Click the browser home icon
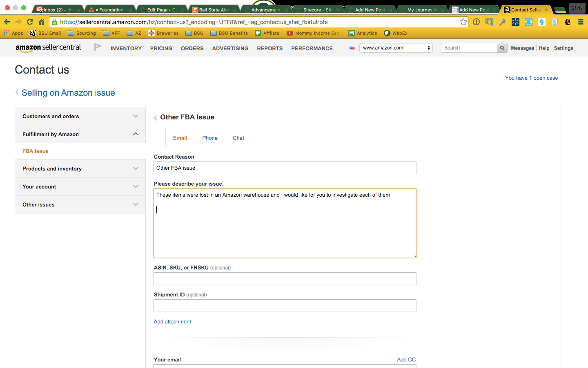Image resolution: width=588 pixels, height=368 pixels. (41, 22)
